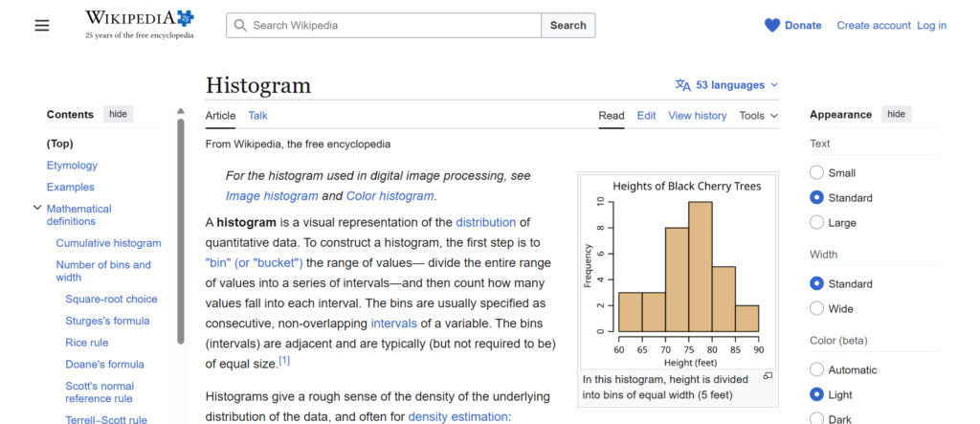Click the contents sidebar scrollbar
Screen dimensions: 980x424
click(181, 230)
